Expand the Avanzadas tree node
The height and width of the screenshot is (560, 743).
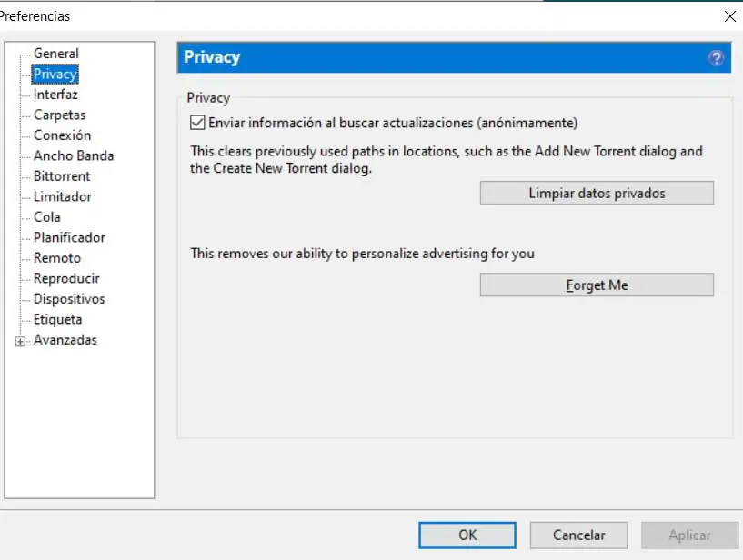pos(20,341)
